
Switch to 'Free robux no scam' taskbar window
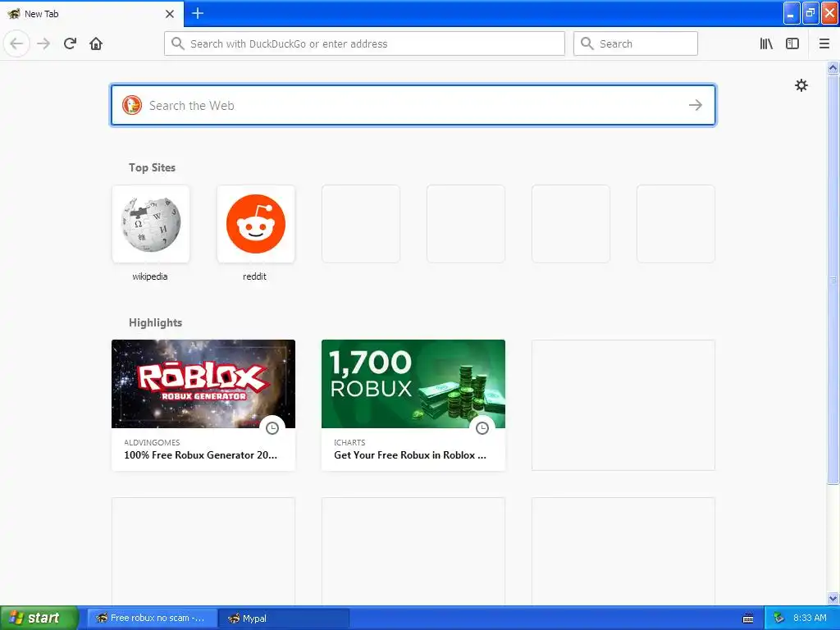coord(152,619)
